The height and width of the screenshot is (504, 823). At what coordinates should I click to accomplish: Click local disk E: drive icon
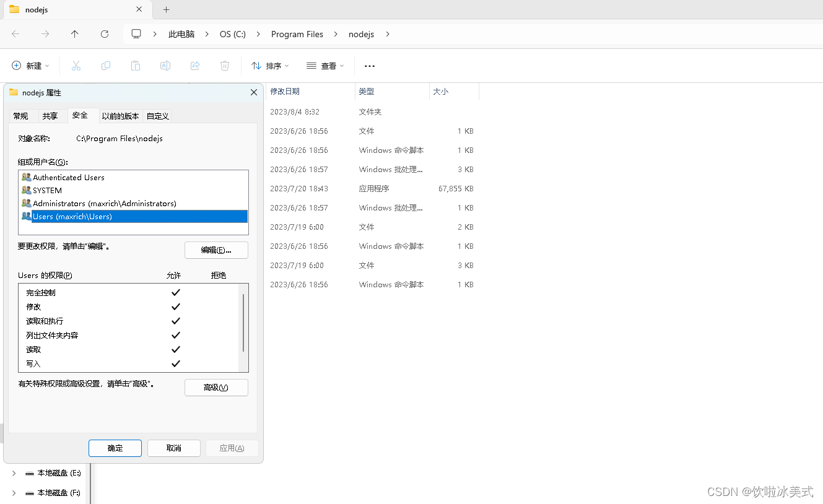click(30, 473)
